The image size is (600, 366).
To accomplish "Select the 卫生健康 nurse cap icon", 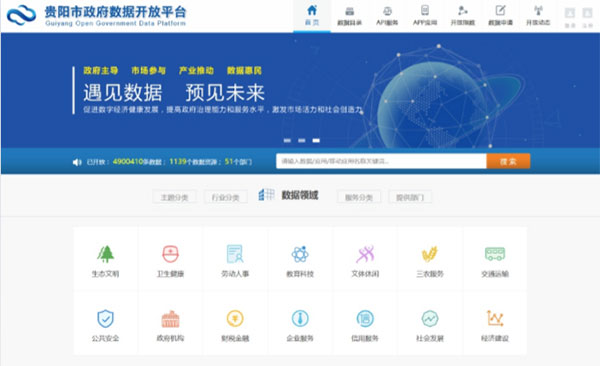I will pos(170,254).
